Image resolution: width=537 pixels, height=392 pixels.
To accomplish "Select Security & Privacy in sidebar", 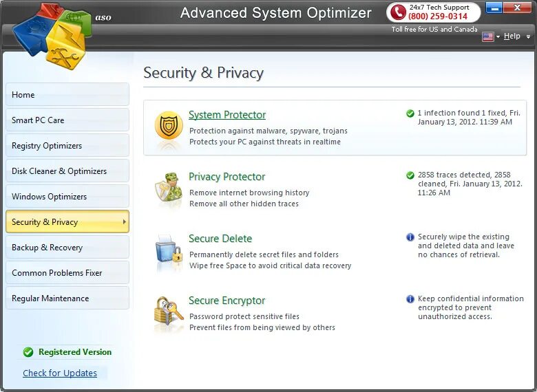I will (67, 221).
